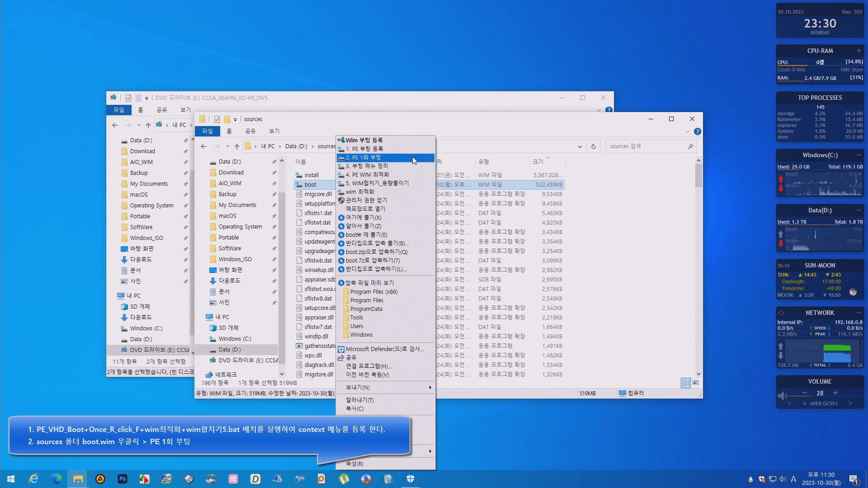868x488 pixels.
Task: Sort by '크기' column header
Action: click(547, 161)
